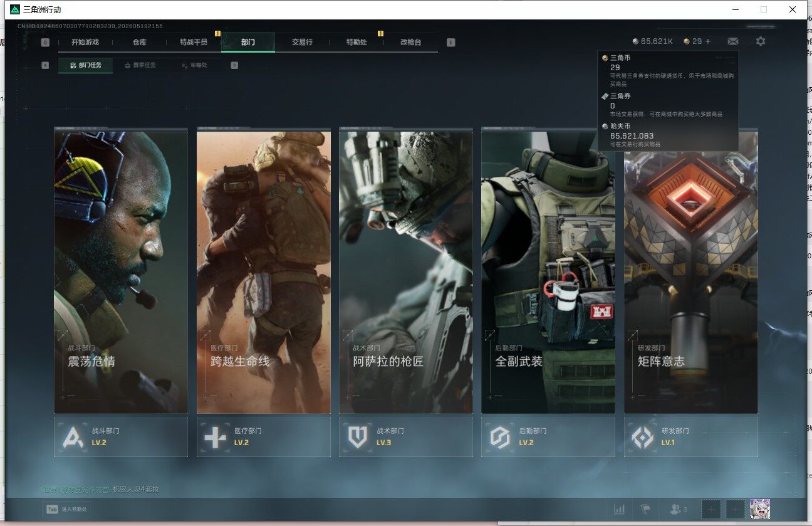
Task: Click the D key icon beside sub-tabs
Action: (234, 65)
